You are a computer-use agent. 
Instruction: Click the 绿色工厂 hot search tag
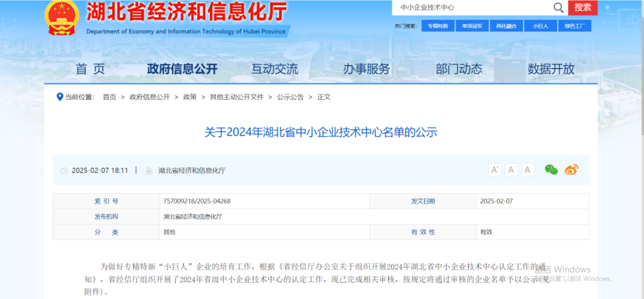point(574,26)
